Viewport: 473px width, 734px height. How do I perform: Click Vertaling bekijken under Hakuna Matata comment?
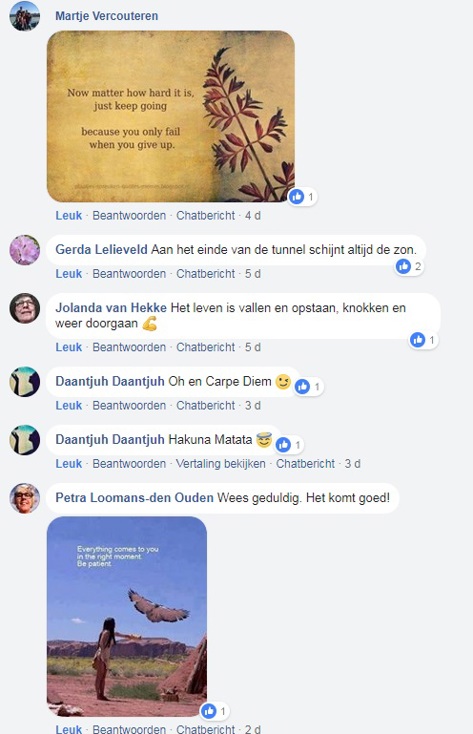click(x=221, y=464)
